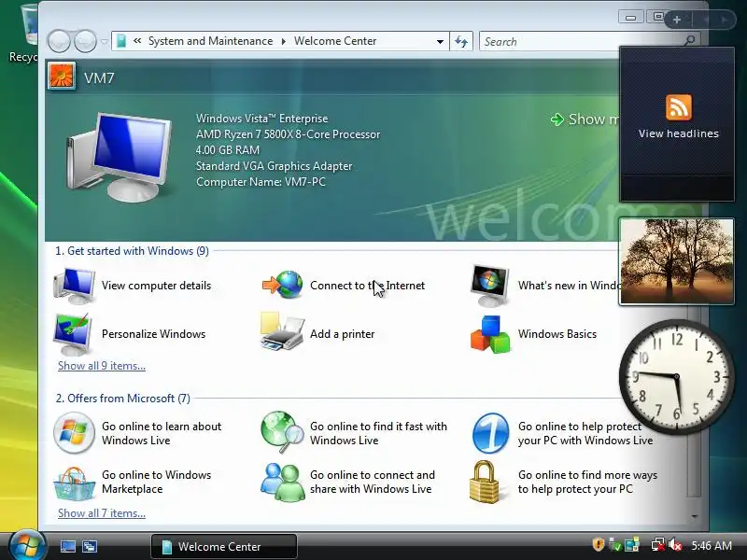This screenshot has width=747, height=560.
Task: Click the connect and share people icon
Action: pos(283,483)
